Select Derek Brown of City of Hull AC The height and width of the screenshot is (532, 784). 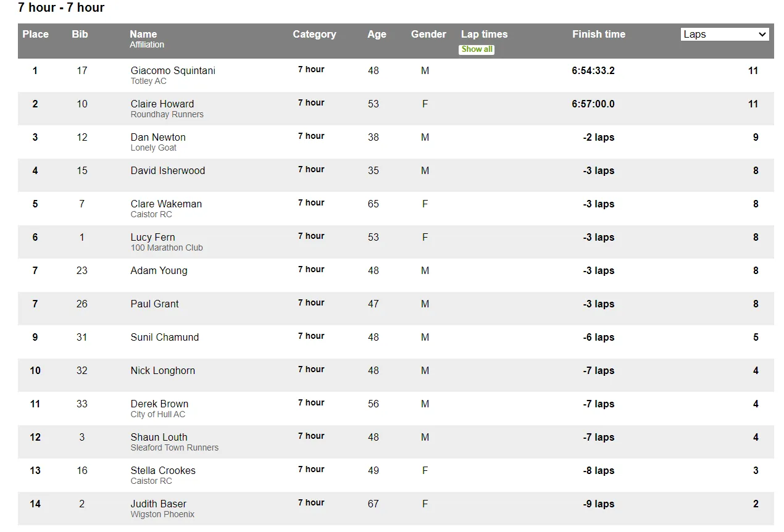[159, 404]
